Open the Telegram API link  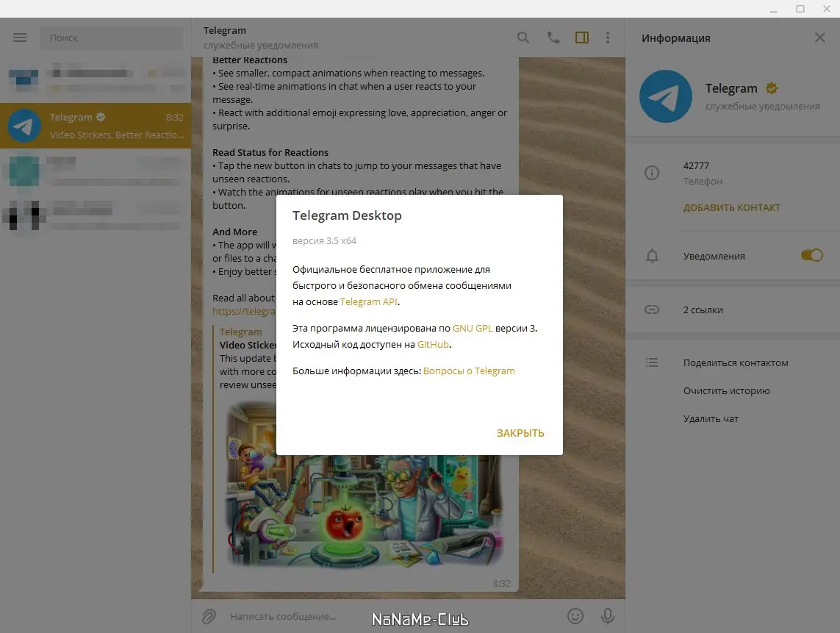369,301
